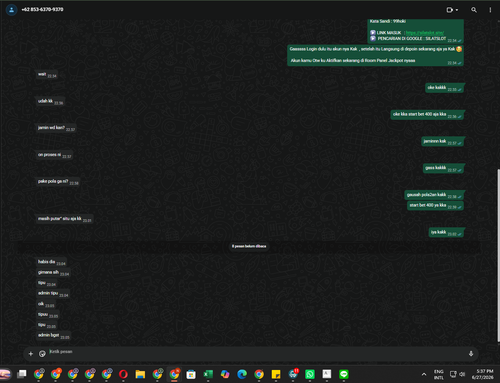
Task: Open the Opera browser taskbar icon
Action: (x=123, y=374)
